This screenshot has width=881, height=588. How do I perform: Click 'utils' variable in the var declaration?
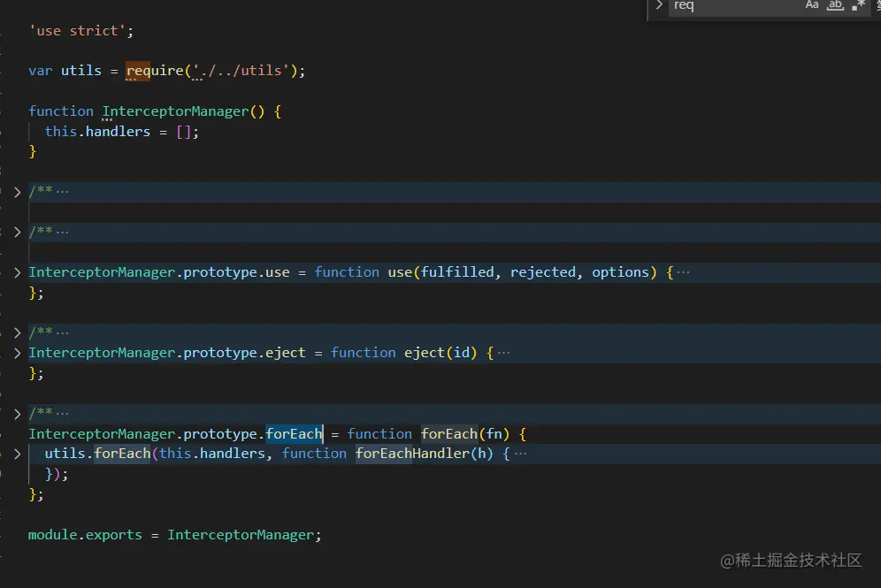pos(80,71)
